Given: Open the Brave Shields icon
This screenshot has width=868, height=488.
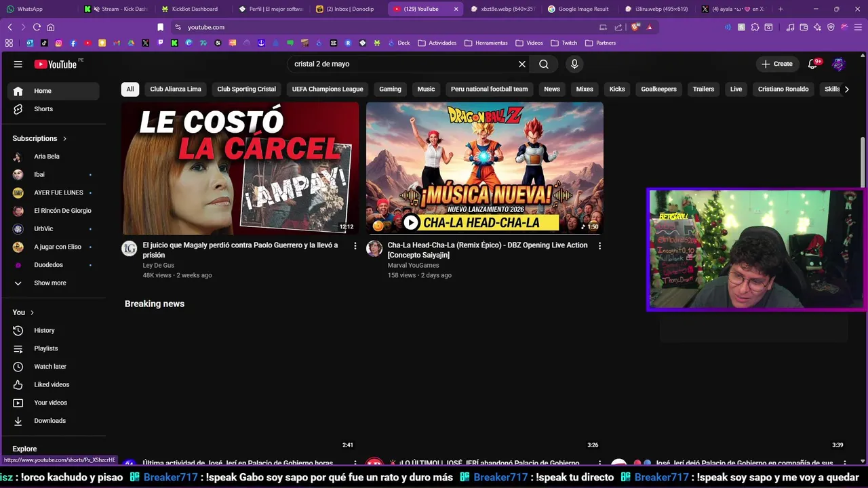Looking at the screenshot, I should pyautogui.click(x=635, y=27).
